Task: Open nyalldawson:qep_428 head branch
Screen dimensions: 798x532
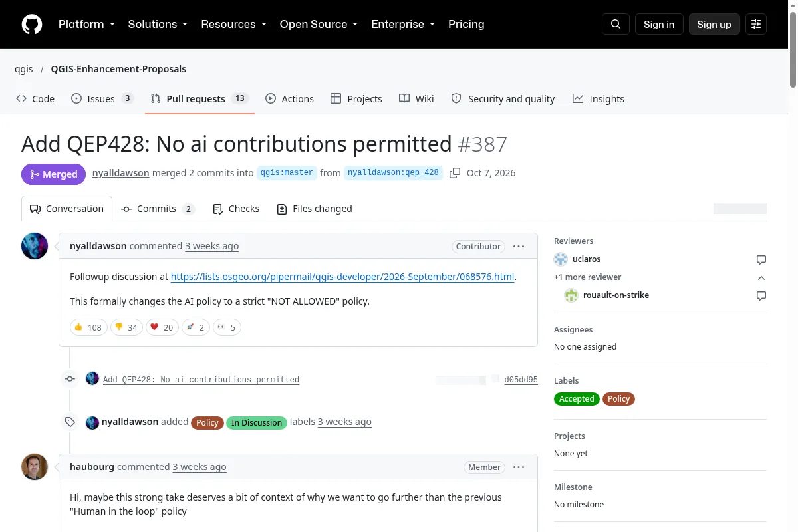Action: pyautogui.click(x=393, y=173)
